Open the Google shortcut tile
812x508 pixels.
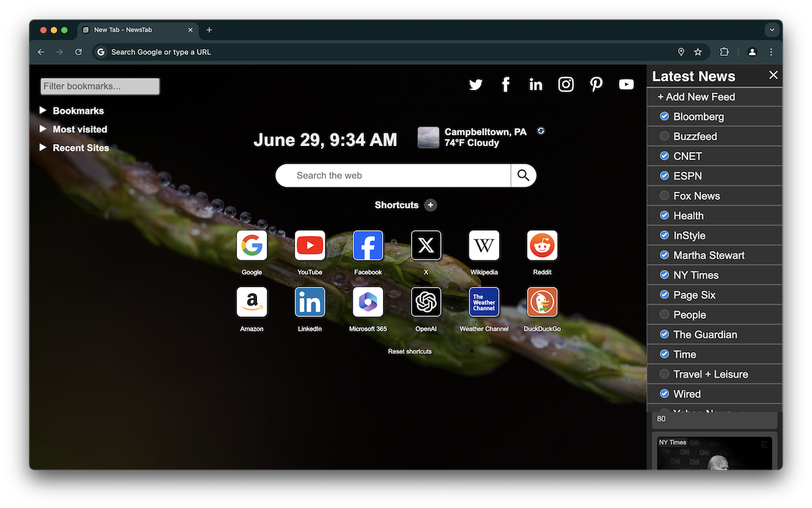(252, 246)
